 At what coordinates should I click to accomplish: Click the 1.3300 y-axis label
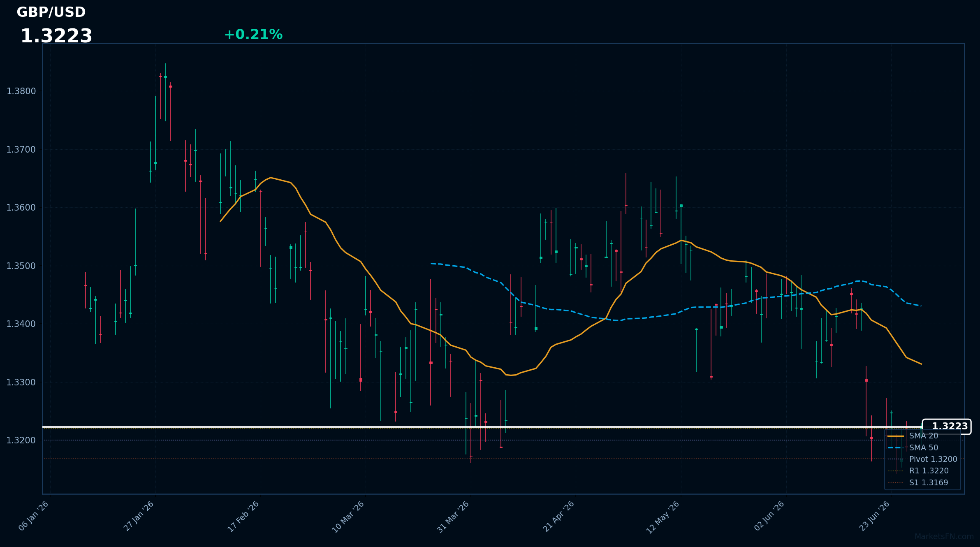coord(21,382)
